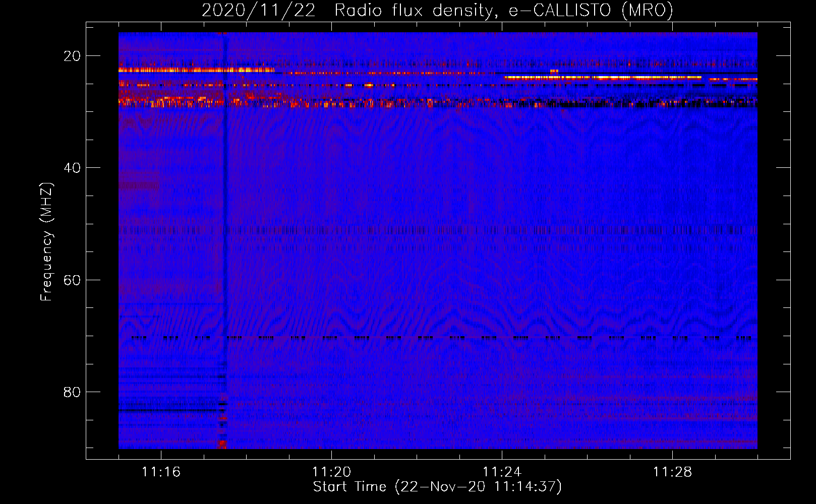This screenshot has height=504, width=816.
Task: Click the time tick label '11:16'
Action: tap(161, 472)
